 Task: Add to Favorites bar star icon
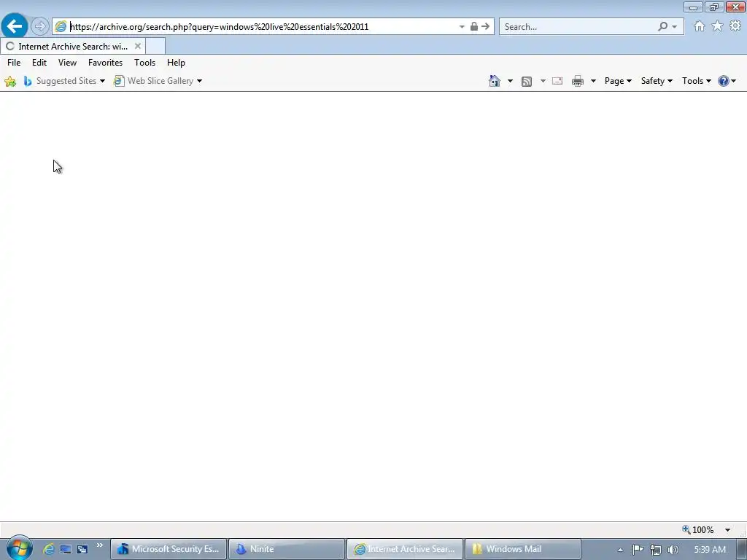point(10,82)
